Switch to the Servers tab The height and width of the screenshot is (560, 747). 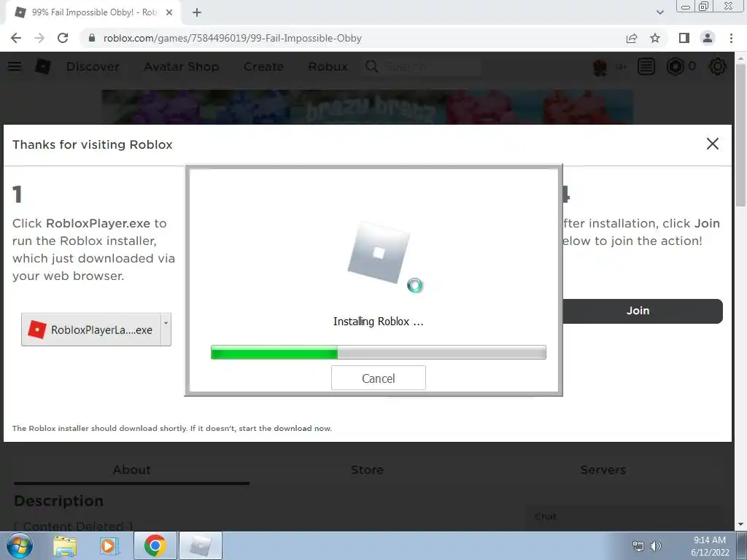[x=603, y=470]
